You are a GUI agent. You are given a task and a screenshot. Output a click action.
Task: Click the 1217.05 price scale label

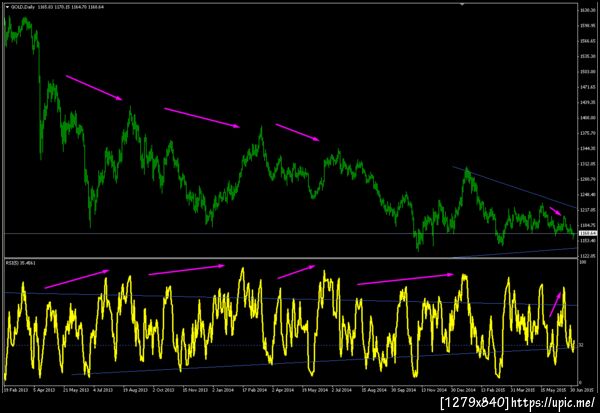(588, 210)
